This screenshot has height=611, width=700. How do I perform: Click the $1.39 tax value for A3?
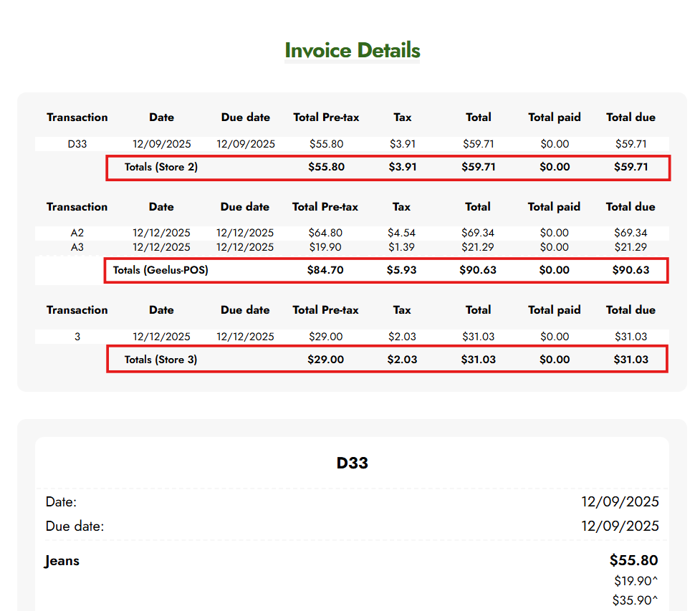pyautogui.click(x=401, y=247)
